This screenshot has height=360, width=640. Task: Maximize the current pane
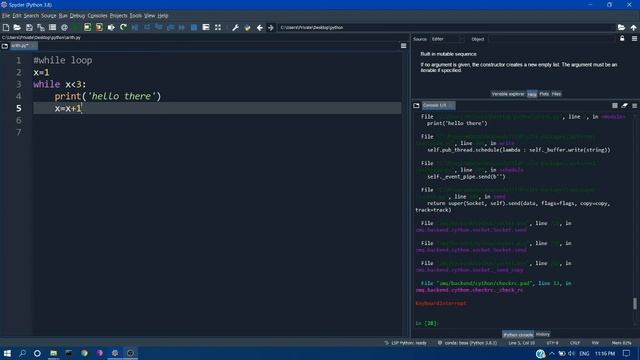(206, 27)
